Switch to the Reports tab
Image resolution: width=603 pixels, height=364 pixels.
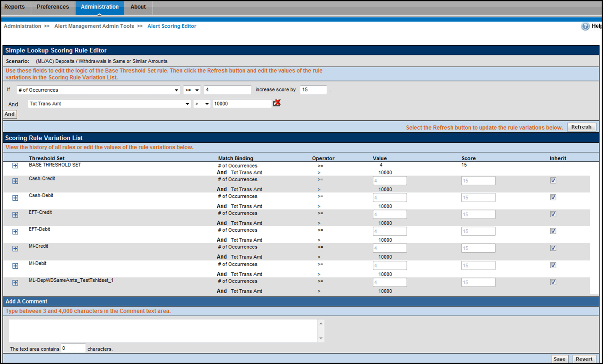[15, 7]
